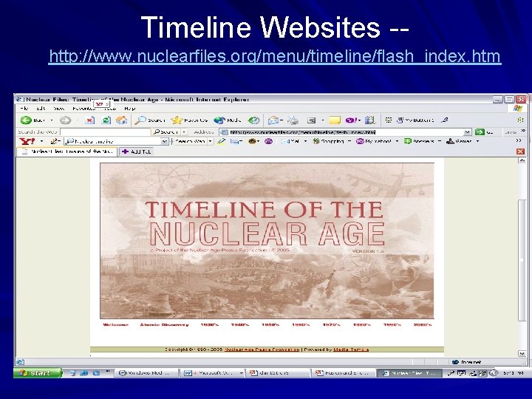This screenshot has width=532, height=399.
Task: Click the Search Web button on the Yahoo toolbar
Action: tap(190, 141)
